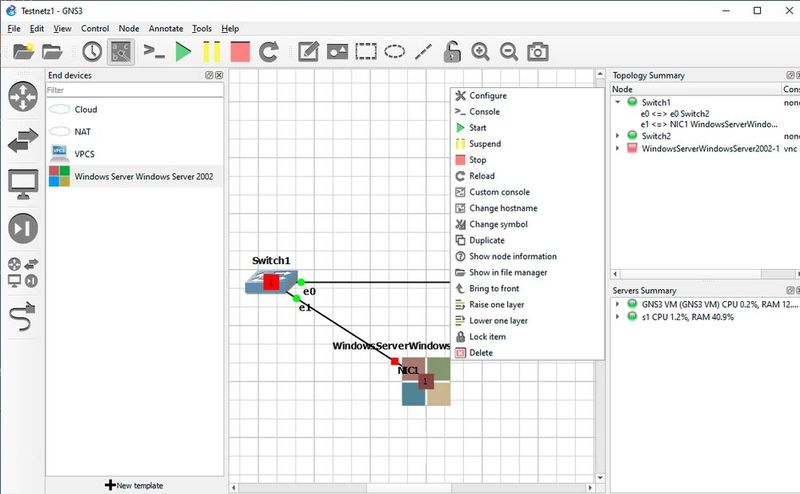Toggle the Browse end devices panel
Image resolution: width=800 pixels, height=494 pixels.
22,184
